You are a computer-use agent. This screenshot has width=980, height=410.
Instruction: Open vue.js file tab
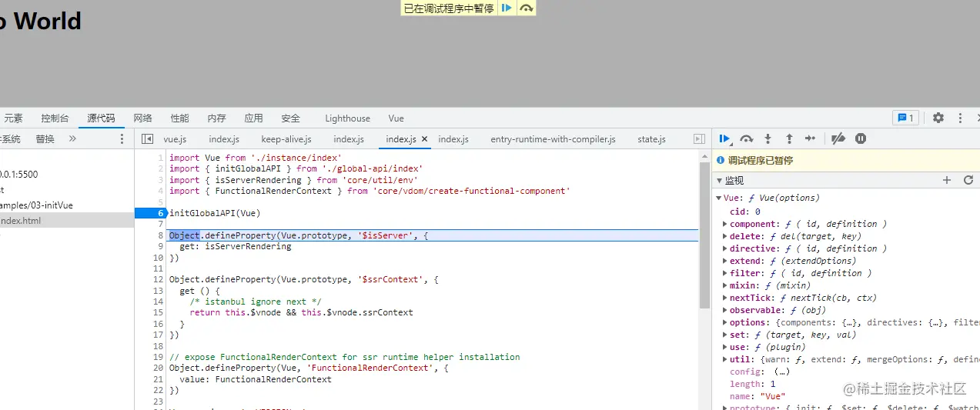click(x=175, y=139)
